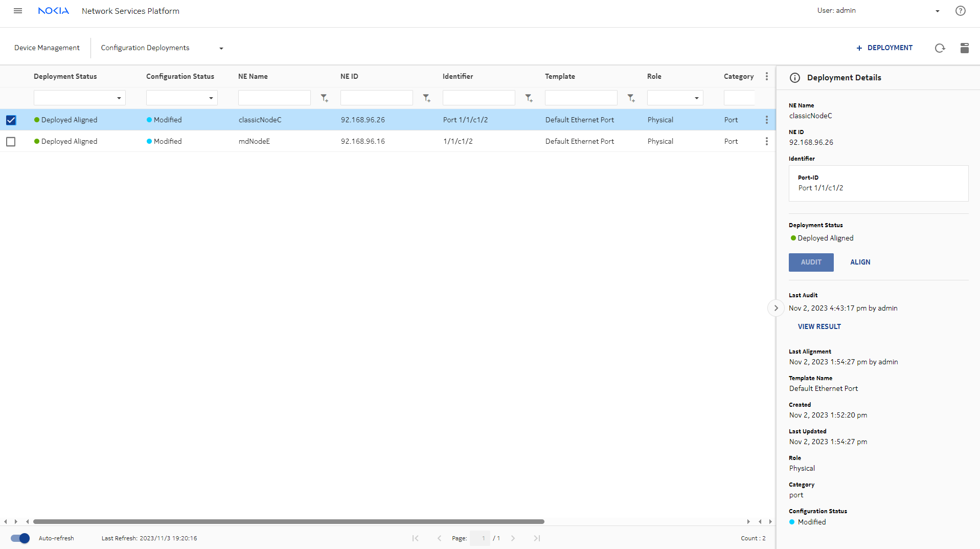This screenshot has height=549, width=980.
Task: Click the Device Management menu item
Action: click(x=47, y=48)
